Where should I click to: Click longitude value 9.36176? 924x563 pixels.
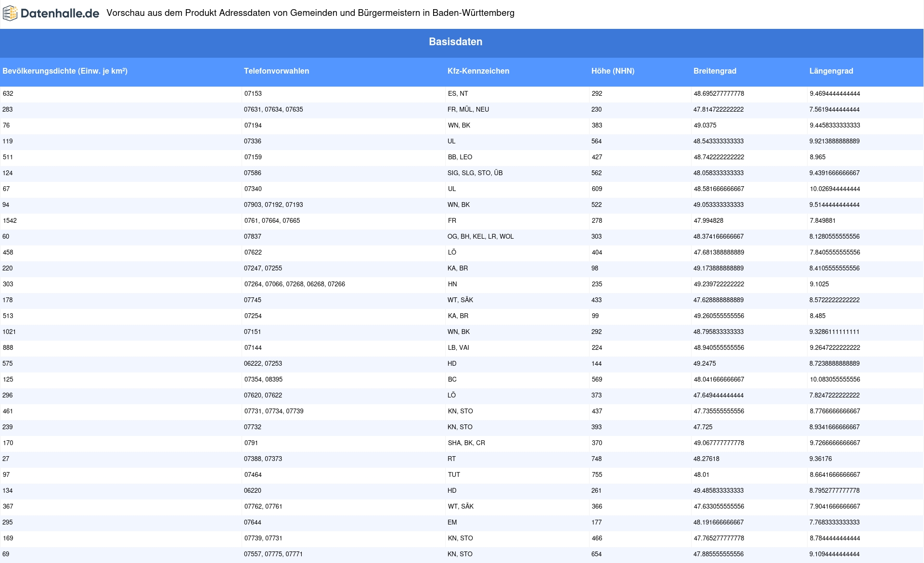pyautogui.click(x=821, y=459)
